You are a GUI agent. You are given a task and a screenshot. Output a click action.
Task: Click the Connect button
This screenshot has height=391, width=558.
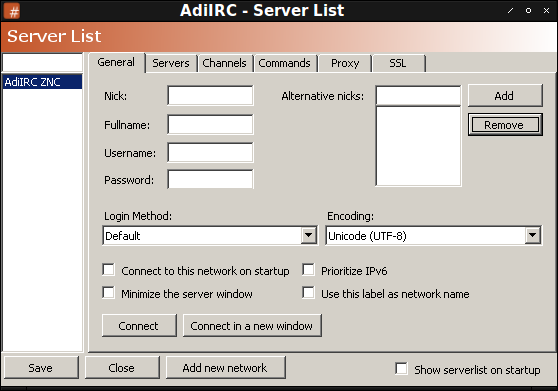click(x=139, y=326)
